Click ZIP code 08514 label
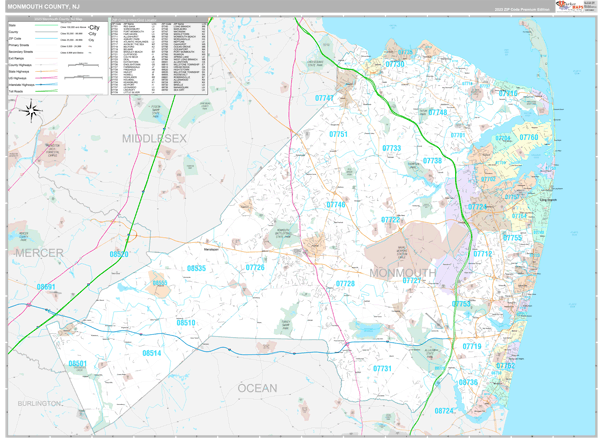600x438 pixels. coord(152,353)
